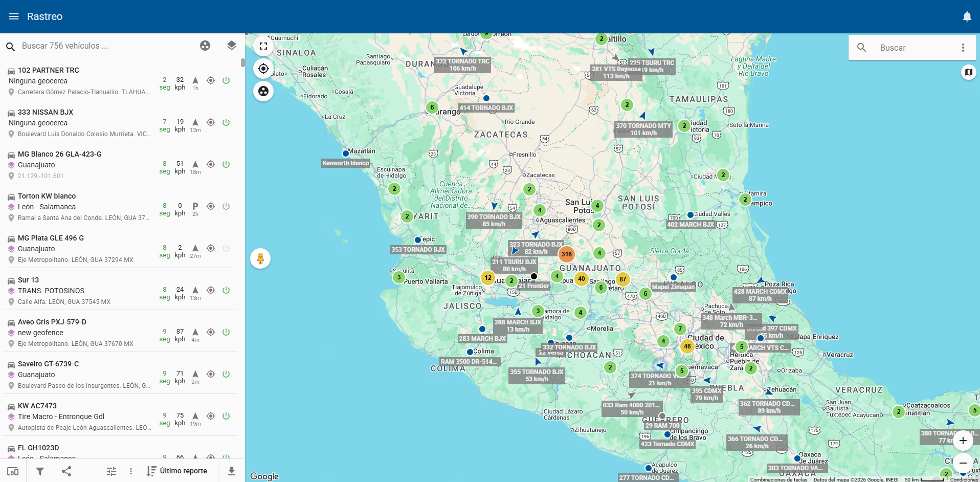The image size is (980, 482).
Task: Locate KW AC7473 with target icon
Action: tap(211, 416)
